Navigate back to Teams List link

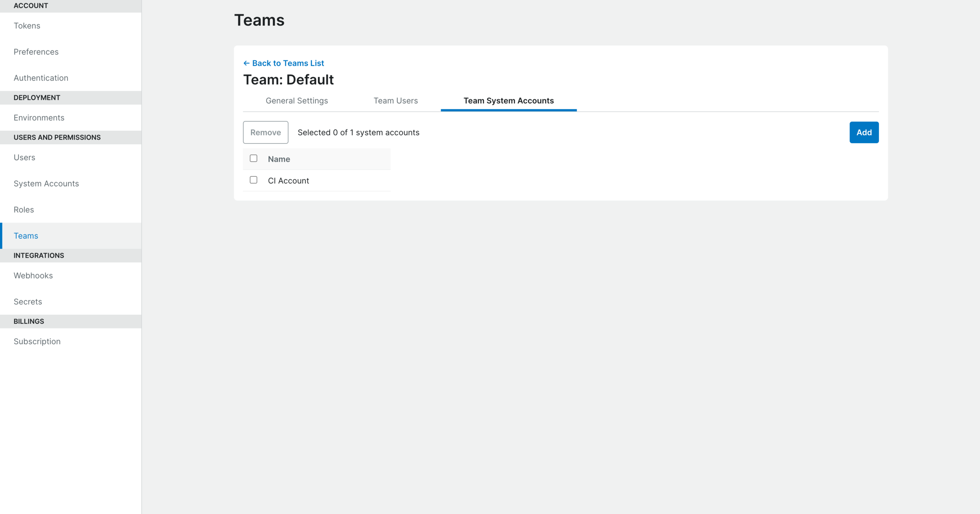point(284,63)
